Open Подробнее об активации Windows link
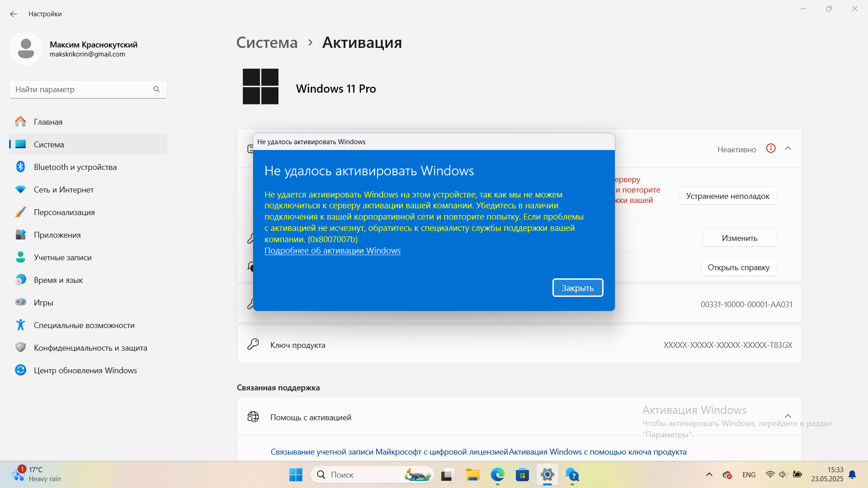 coord(332,251)
